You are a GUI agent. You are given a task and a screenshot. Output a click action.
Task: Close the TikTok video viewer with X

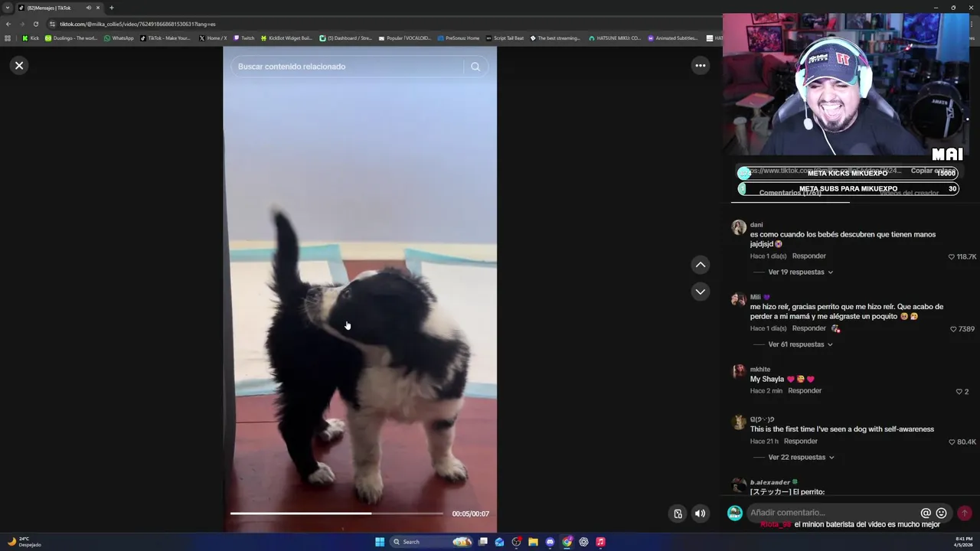19,66
